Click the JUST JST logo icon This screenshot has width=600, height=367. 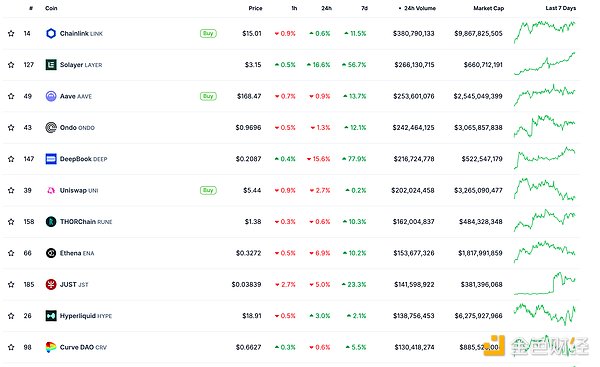51,284
